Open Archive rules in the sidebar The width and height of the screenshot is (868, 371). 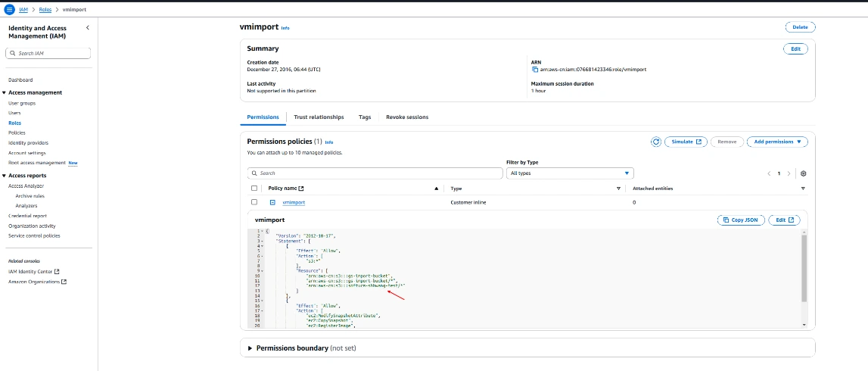point(30,196)
